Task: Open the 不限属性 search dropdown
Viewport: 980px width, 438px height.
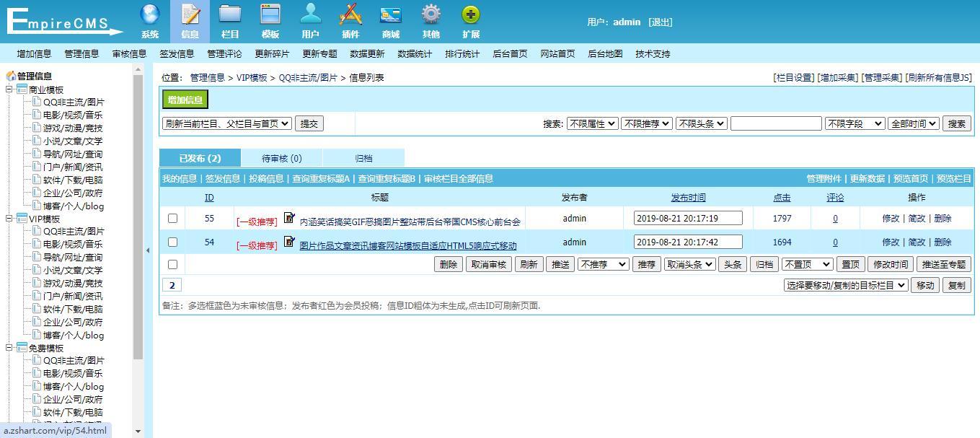Action: 592,123
